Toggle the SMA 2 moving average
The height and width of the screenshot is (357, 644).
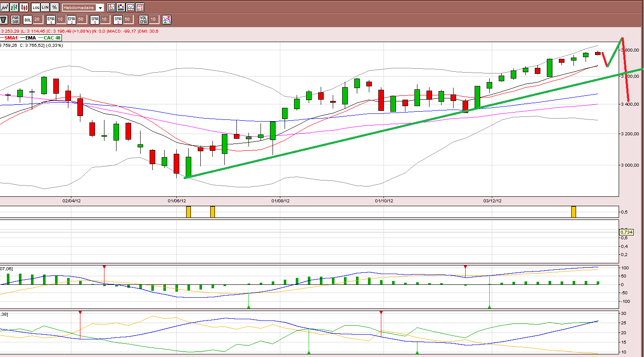118,20
